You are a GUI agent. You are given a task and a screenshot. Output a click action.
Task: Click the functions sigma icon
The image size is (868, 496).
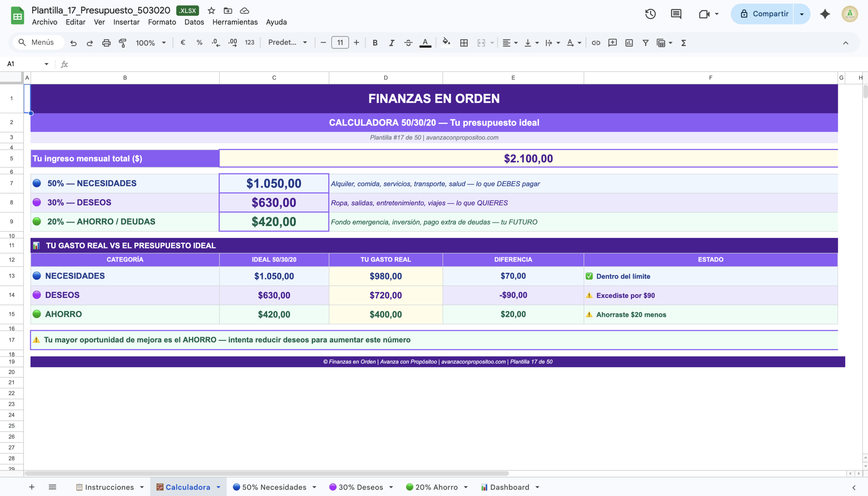(x=683, y=43)
